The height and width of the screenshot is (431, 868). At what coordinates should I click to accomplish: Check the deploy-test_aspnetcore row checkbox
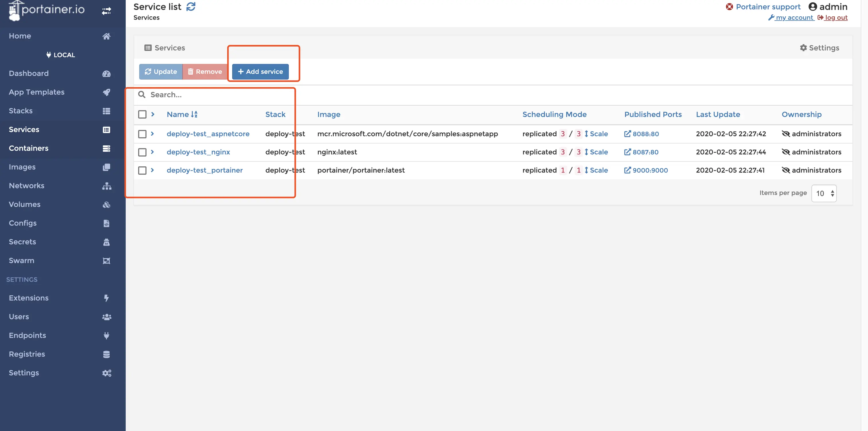coord(142,134)
